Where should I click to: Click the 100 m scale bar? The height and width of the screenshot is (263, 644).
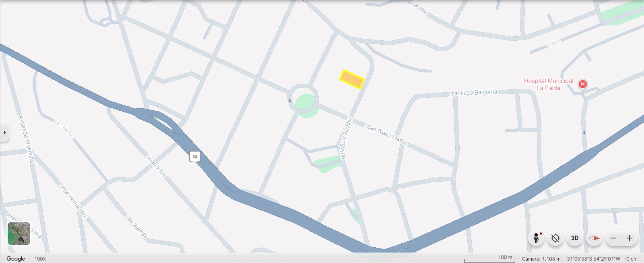pos(489,259)
